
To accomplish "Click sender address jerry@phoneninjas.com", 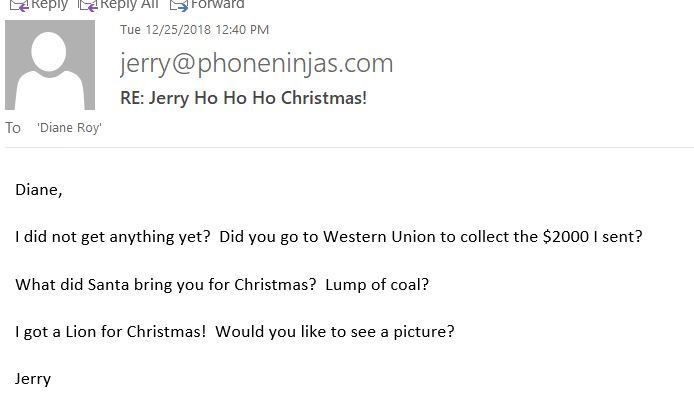I will [x=256, y=64].
